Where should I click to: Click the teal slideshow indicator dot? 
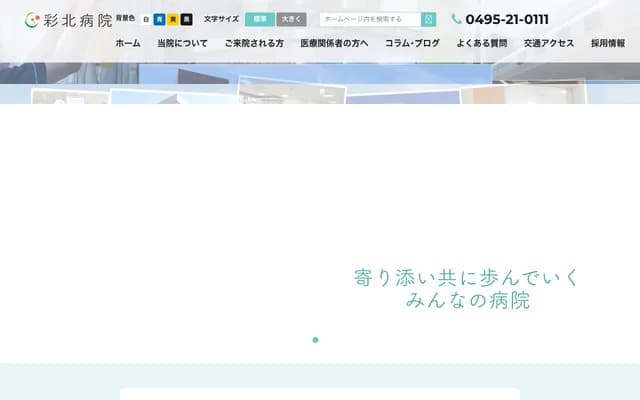pos(315,340)
